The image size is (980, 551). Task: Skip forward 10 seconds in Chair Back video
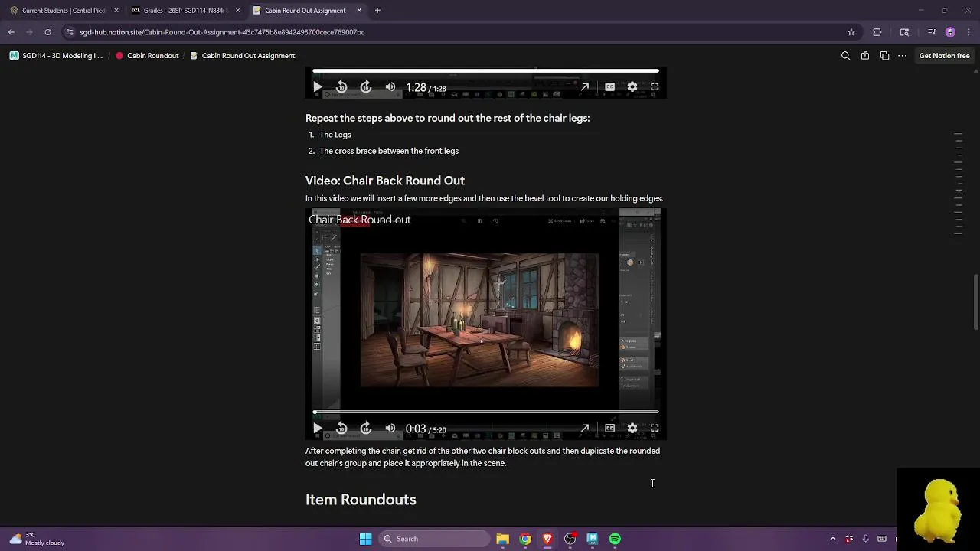tap(366, 429)
